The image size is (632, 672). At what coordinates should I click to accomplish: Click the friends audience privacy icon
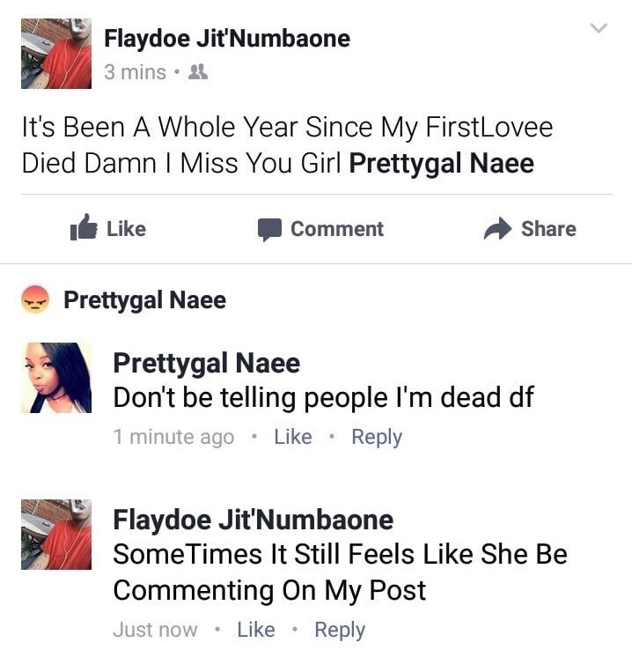coord(199,73)
